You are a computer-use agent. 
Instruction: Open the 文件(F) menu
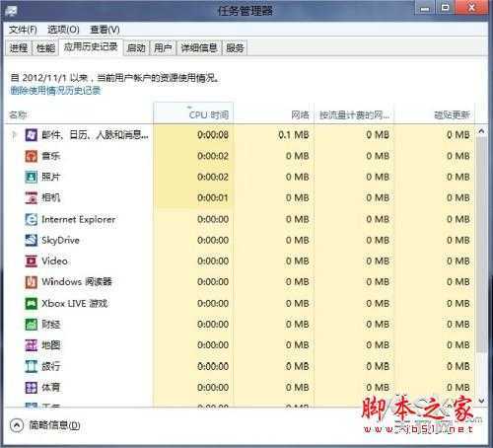click(23, 30)
